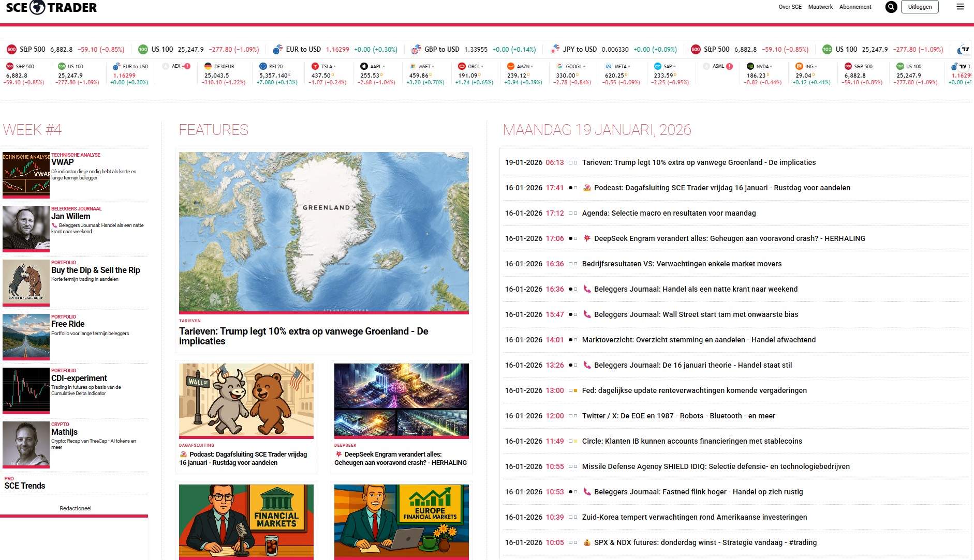Viewport: 974px width, 560px height.
Task: Click the JPY to USD flag icon
Action: 555,49
